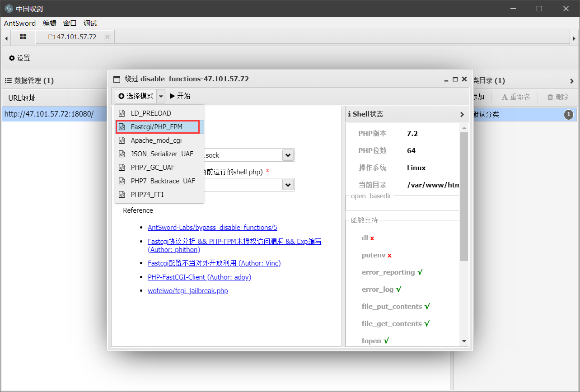Click the 默认分类 count badge

point(569,114)
